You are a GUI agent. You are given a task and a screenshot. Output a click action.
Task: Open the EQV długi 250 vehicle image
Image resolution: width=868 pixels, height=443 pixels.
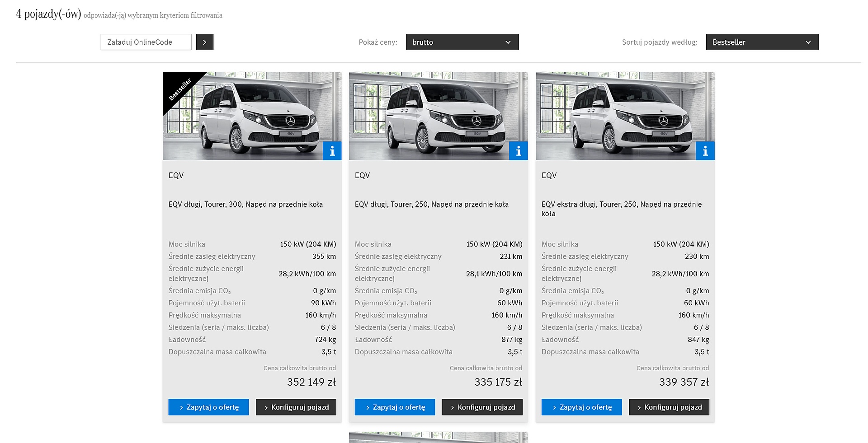coord(439,116)
